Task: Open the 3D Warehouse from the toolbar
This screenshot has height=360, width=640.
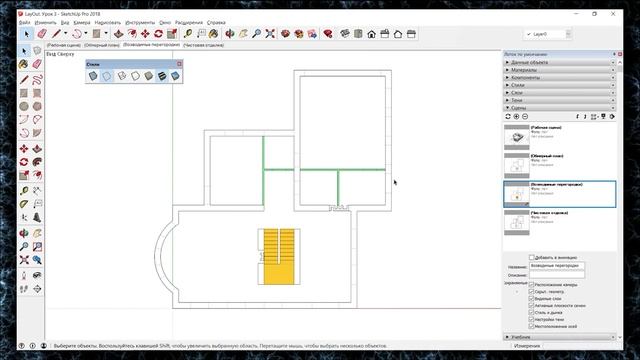Action: point(285,34)
